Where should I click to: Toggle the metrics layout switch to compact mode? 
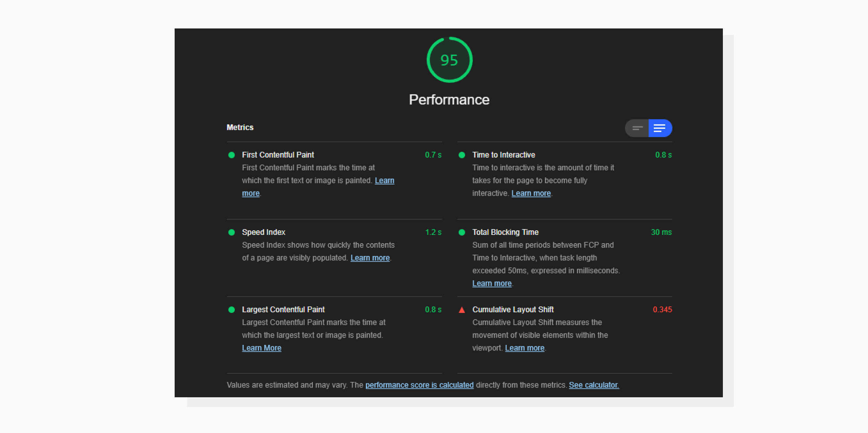637,128
